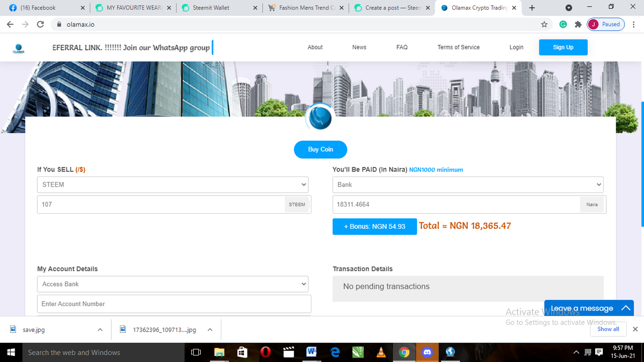Click the No pending transactions message
The width and height of the screenshot is (644, 362).
click(x=386, y=287)
